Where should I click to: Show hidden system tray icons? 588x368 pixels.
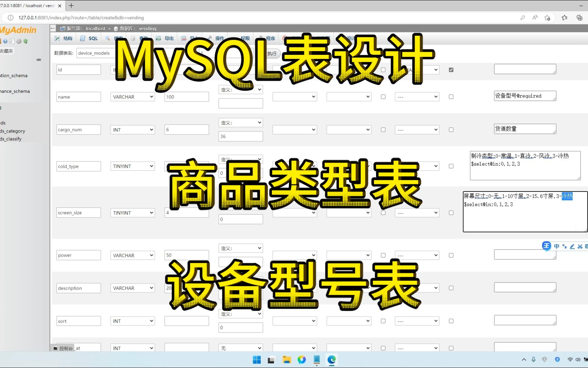(x=524, y=359)
